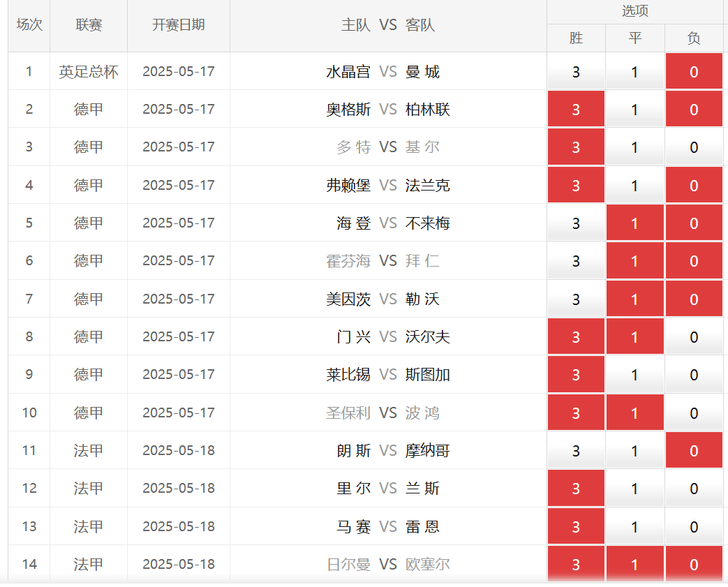Deselect win option 3 for 圣保利 VS 波鸿
This screenshot has width=728, height=587.
click(576, 413)
